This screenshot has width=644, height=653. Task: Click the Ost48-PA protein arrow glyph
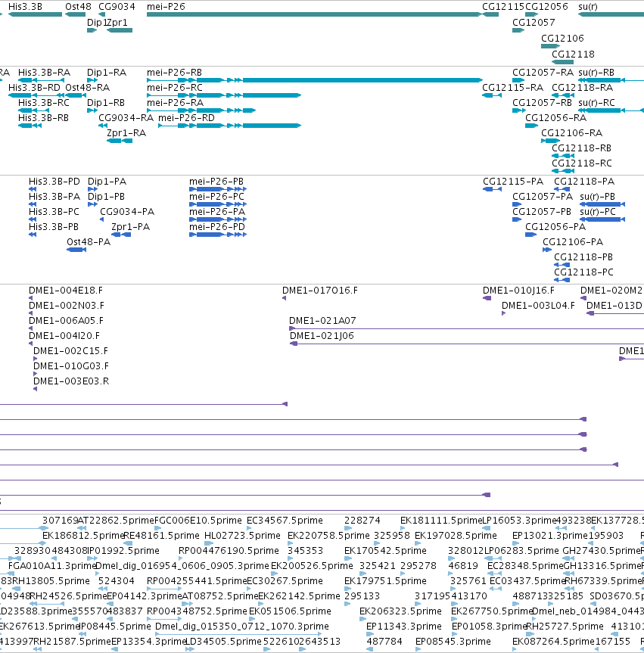(x=76, y=250)
